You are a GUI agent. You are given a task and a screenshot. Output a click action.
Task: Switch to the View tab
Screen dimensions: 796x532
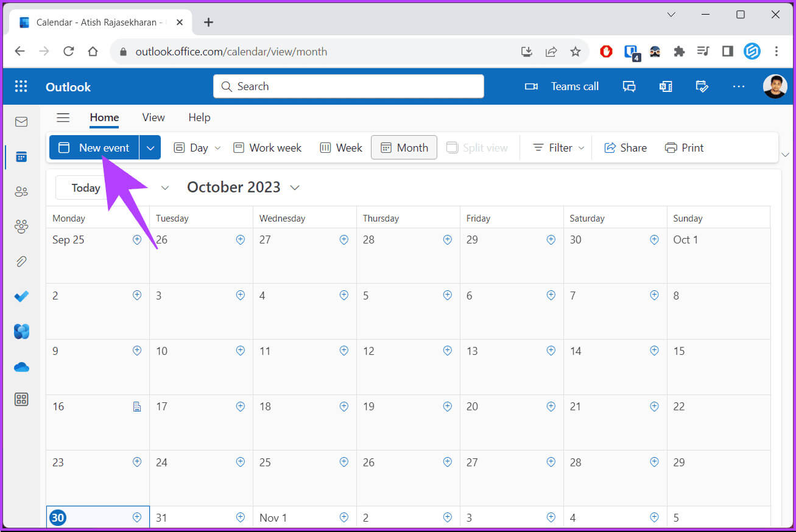pos(153,117)
